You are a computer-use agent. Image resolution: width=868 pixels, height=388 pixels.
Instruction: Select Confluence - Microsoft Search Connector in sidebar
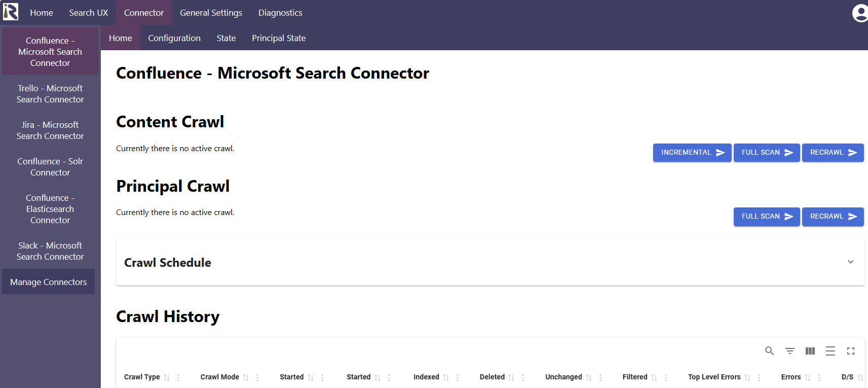[50, 52]
